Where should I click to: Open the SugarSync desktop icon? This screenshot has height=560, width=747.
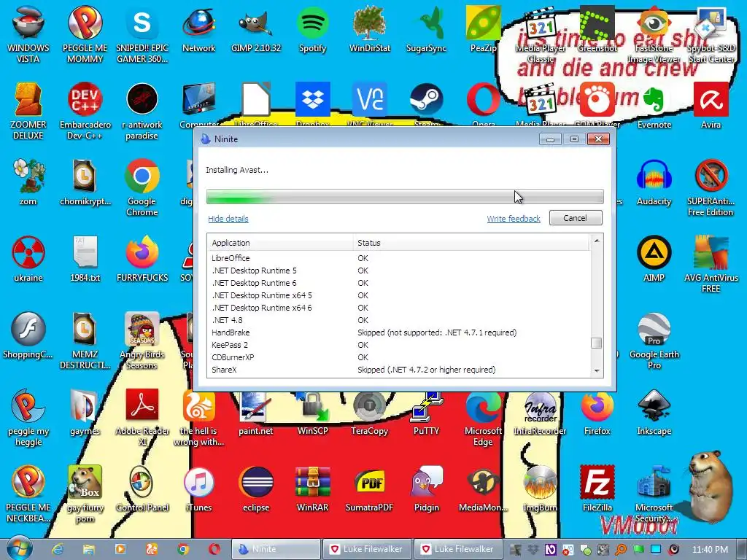(426, 29)
